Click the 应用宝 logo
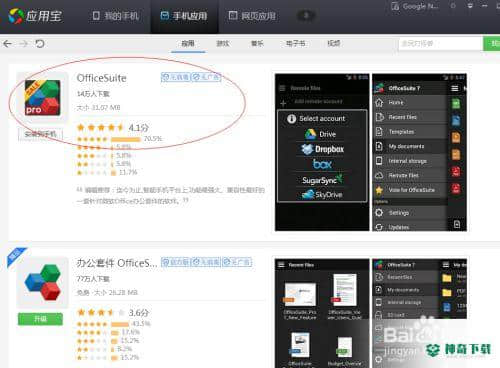Viewport: 500px width, 368px height. 35,16
